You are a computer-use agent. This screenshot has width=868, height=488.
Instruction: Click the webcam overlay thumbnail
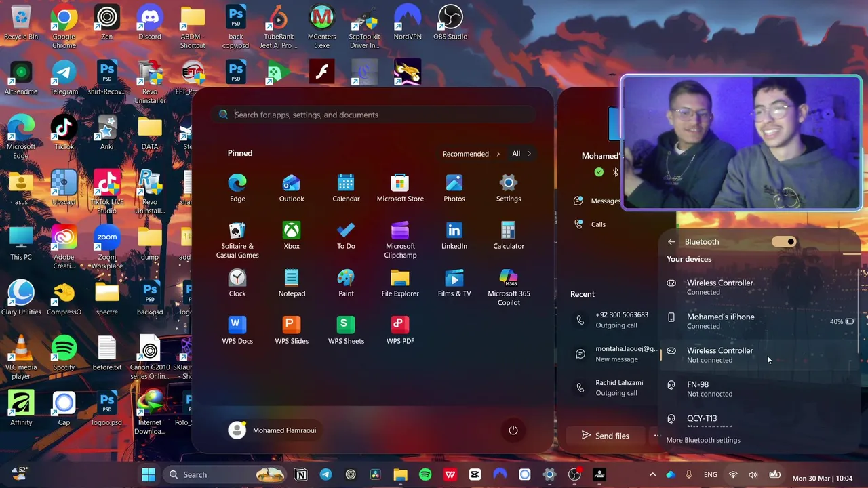[x=741, y=142]
